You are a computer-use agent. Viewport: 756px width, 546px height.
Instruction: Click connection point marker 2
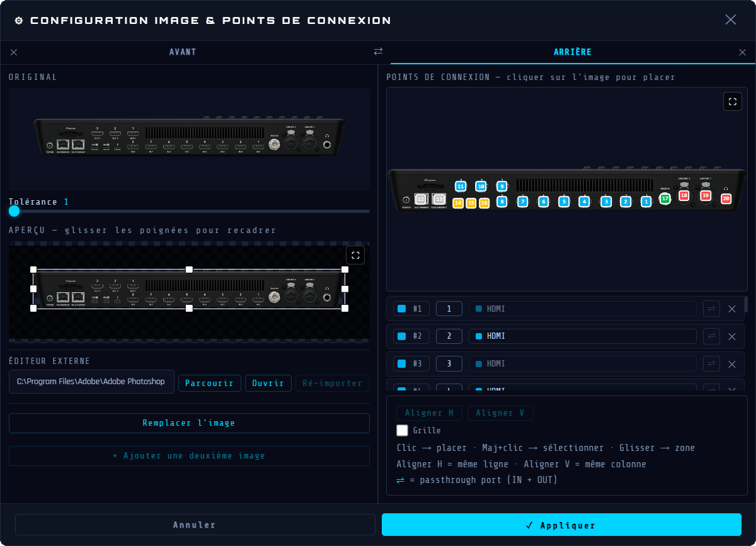(x=625, y=202)
